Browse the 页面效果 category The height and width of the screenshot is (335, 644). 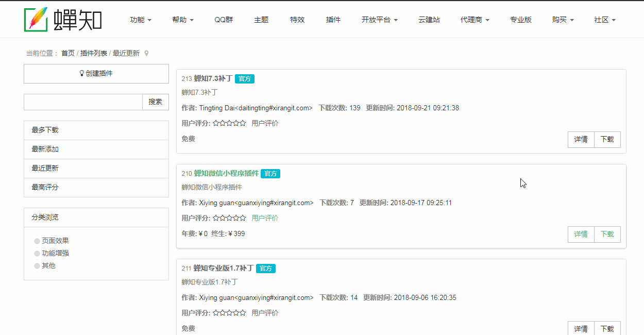coord(56,241)
